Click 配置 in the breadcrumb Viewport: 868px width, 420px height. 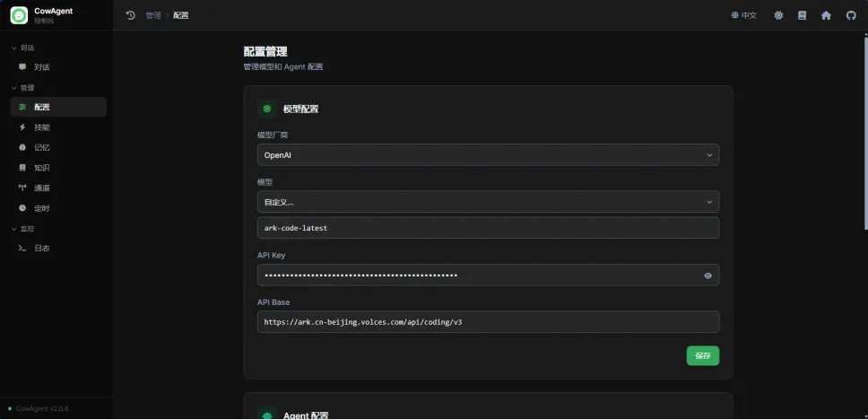pos(180,15)
